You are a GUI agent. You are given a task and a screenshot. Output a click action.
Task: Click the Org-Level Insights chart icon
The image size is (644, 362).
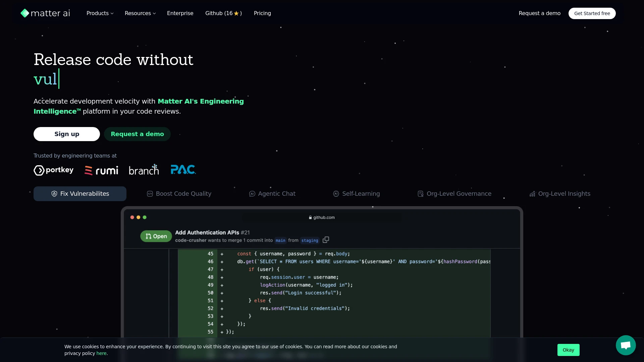click(x=533, y=194)
